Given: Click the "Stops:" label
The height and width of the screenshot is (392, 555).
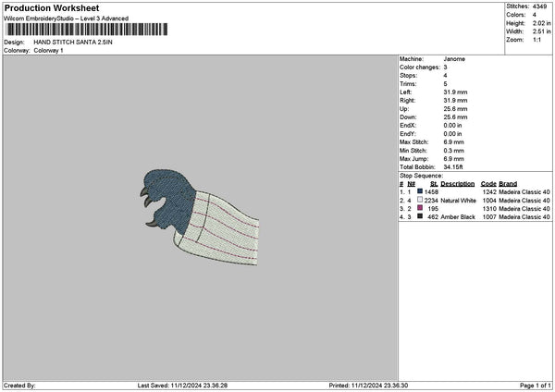Looking at the screenshot, I should click(409, 76).
